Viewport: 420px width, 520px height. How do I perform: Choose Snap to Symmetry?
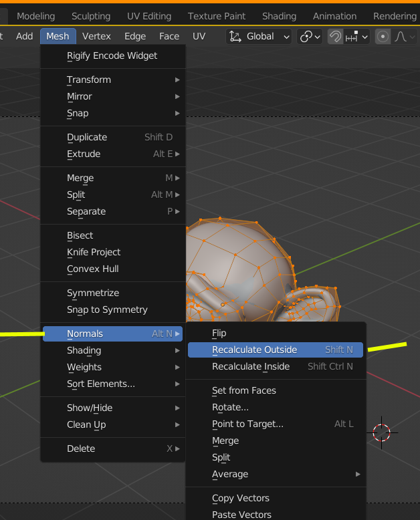click(113, 309)
